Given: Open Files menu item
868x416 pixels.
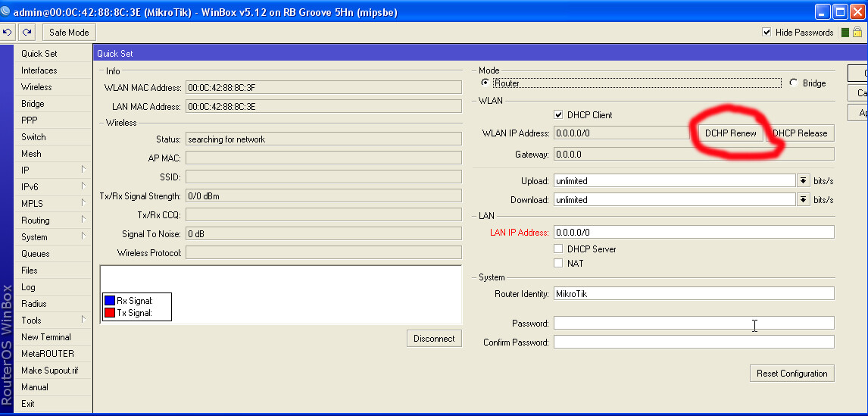Looking at the screenshot, I should click(52, 271).
